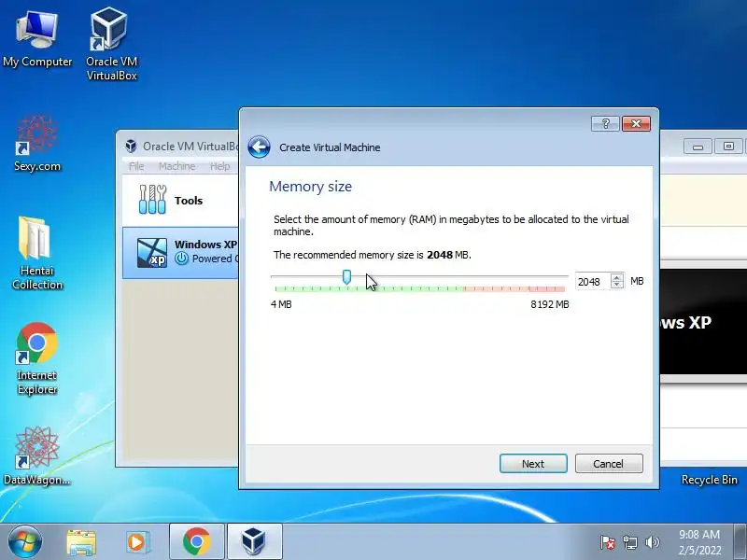Click the memory size slider handle
747x560 pixels.
pyautogui.click(x=346, y=276)
